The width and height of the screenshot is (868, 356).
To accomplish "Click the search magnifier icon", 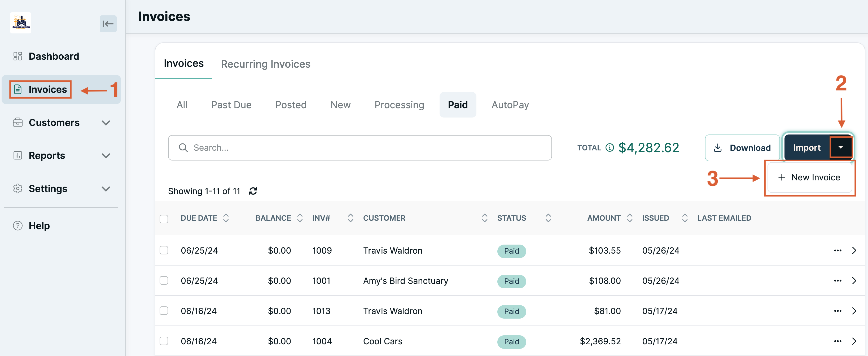I will [183, 148].
